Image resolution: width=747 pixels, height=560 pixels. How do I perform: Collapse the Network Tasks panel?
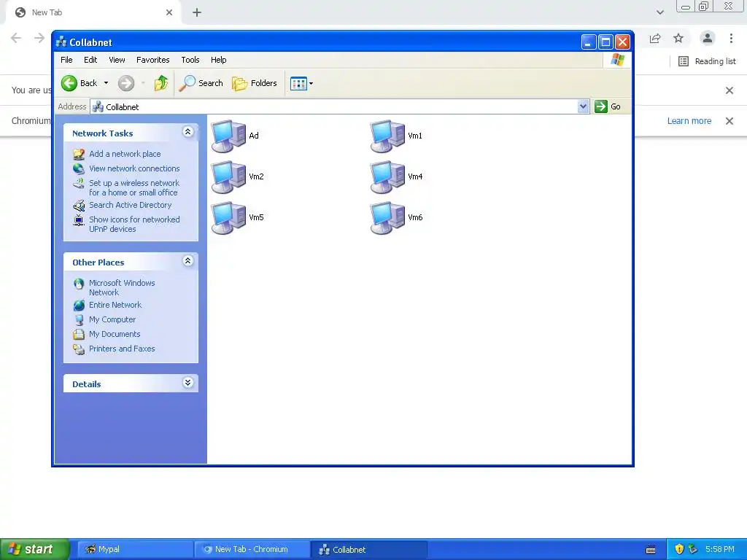pos(187,132)
